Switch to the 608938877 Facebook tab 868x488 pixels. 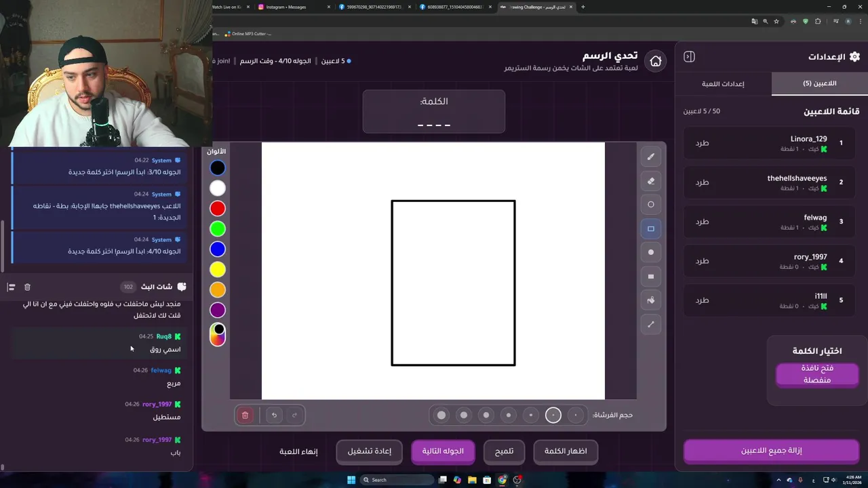(x=456, y=7)
